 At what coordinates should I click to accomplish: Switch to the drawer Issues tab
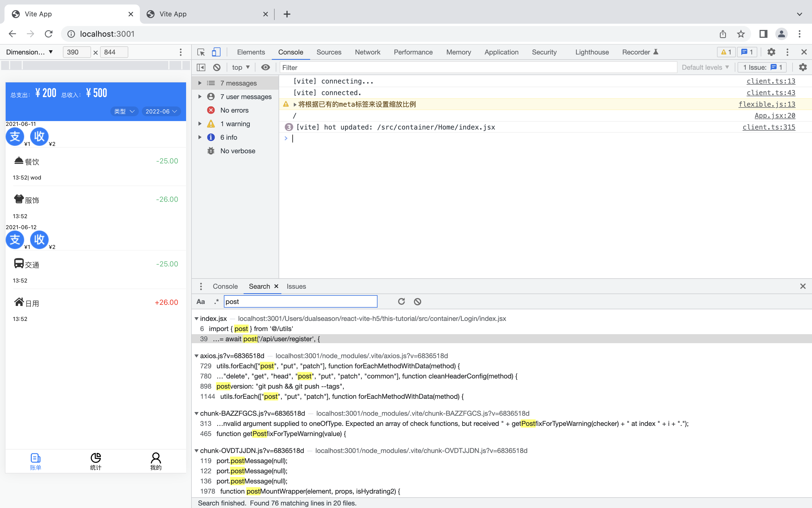click(x=296, y=286)
